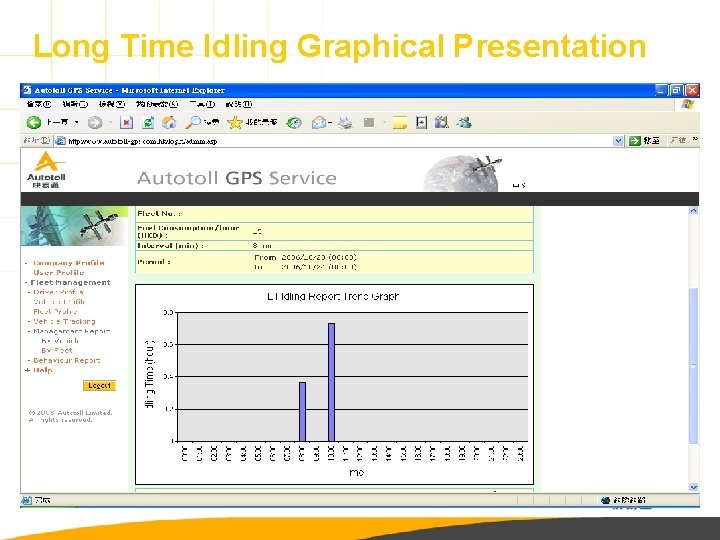720x540 pixels.
Task: Open the User Profile link
Action: pyautogui.click(x=58, y=272)
